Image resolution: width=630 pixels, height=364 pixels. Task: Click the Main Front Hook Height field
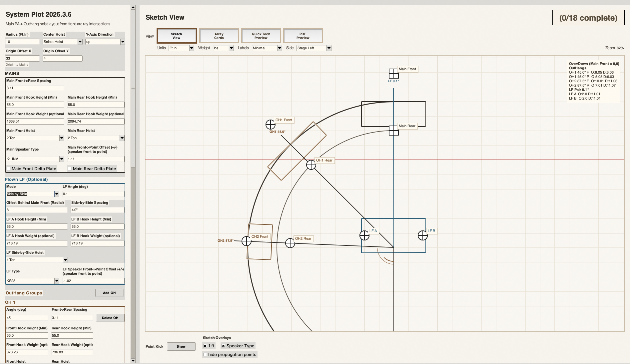click(35, 105)
